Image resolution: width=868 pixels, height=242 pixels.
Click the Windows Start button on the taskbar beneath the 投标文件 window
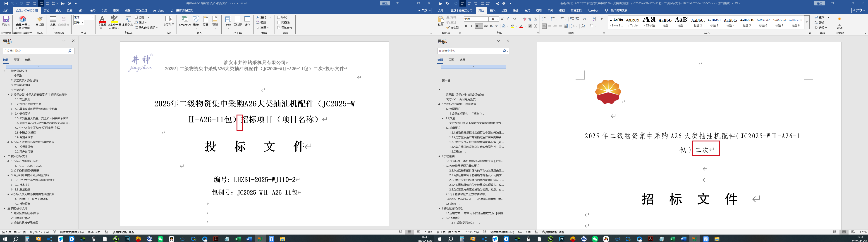click(x=5, y=239)
